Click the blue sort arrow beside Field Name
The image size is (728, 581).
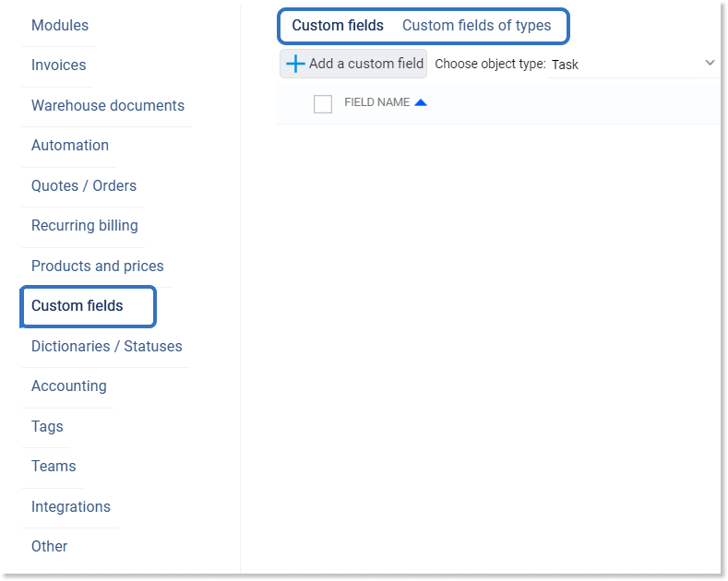(421, 102)
